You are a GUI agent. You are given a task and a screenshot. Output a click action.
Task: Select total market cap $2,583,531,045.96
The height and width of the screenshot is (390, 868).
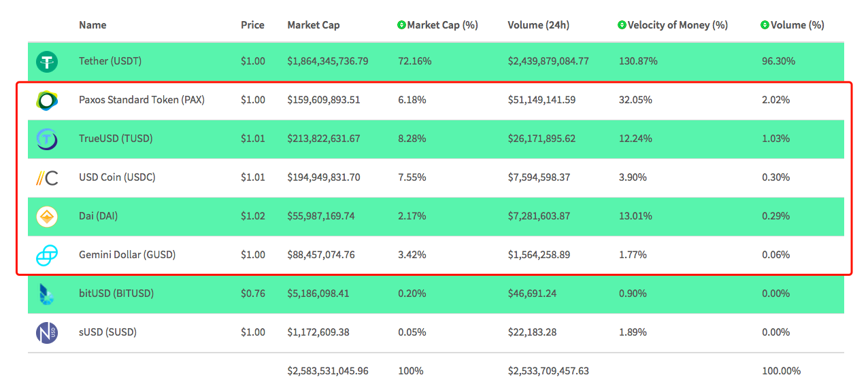328,371
